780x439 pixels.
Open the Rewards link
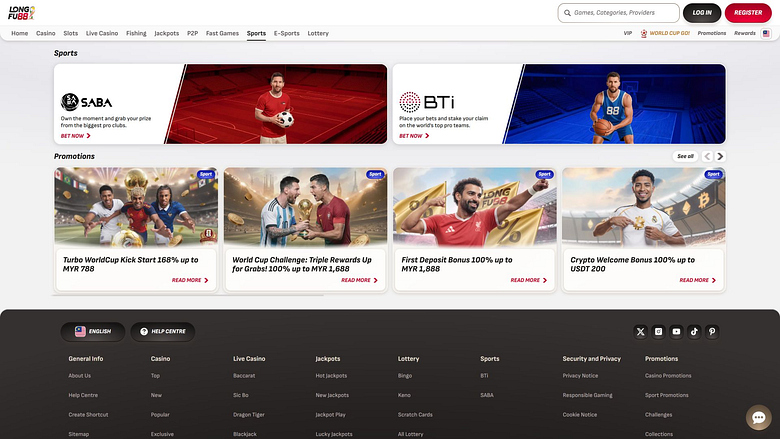point(745,33)
